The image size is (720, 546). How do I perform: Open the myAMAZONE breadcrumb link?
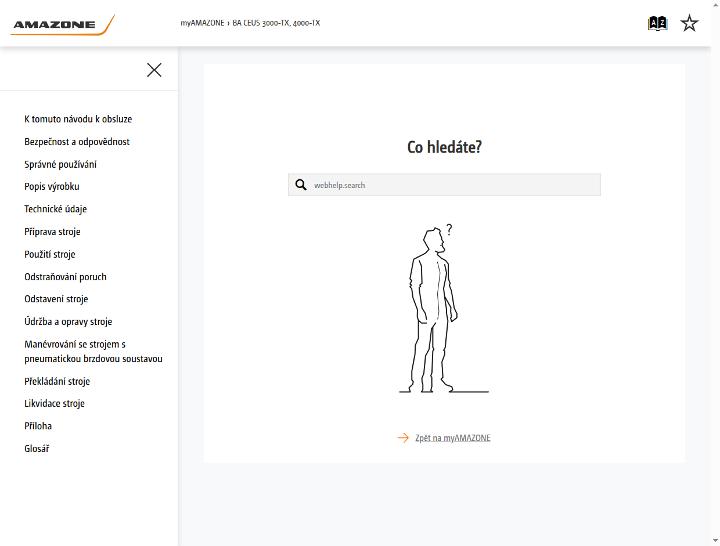coord(202,23)
